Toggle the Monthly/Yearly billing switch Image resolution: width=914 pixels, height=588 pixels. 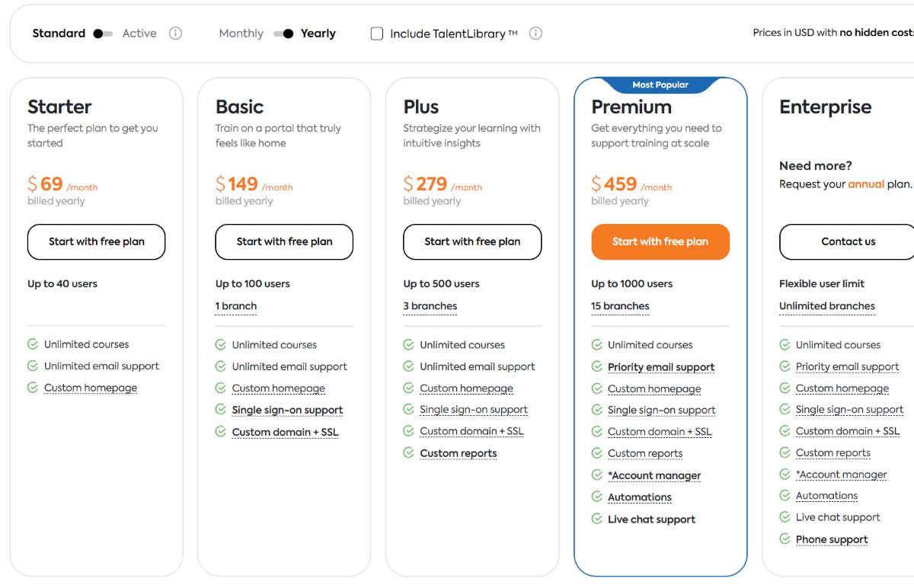[x=283, y=34]
